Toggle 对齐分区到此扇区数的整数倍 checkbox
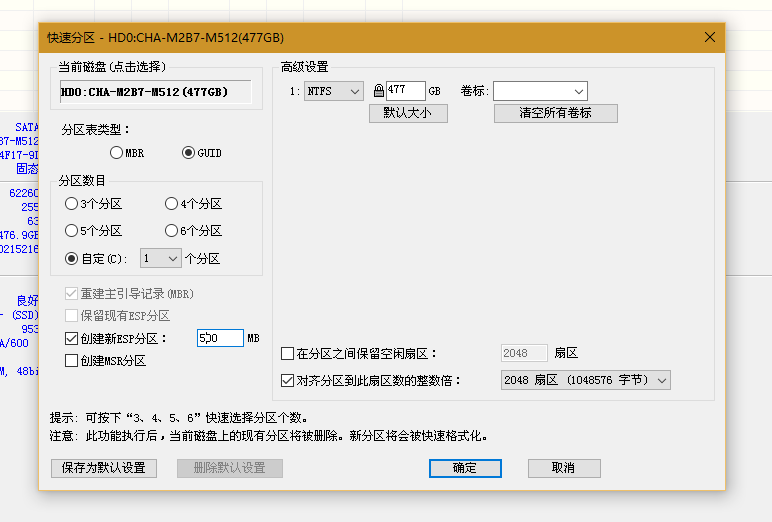The height and width of the screenshot is (522, 772). [x=288, y=380]
